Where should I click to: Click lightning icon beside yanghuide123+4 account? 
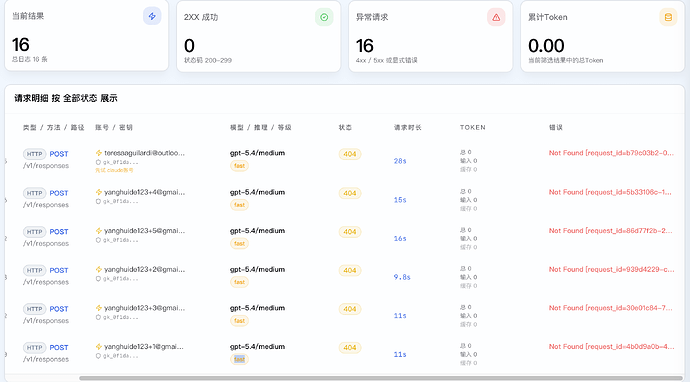tap(99, 192)
